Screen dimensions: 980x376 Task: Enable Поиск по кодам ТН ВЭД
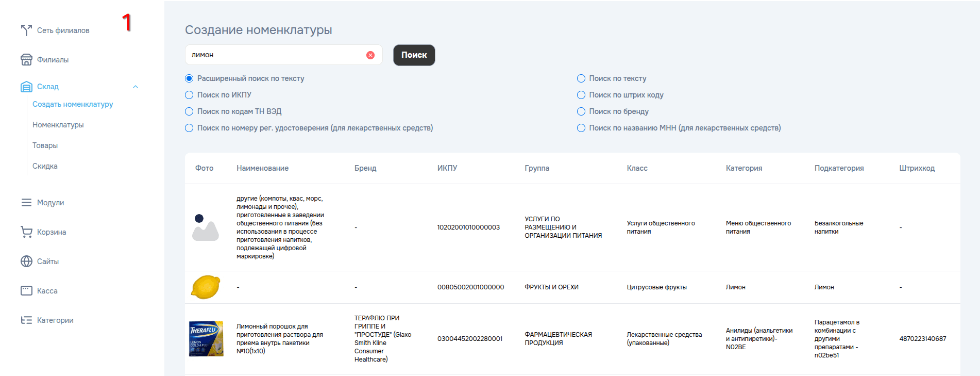tap(189, 111)
